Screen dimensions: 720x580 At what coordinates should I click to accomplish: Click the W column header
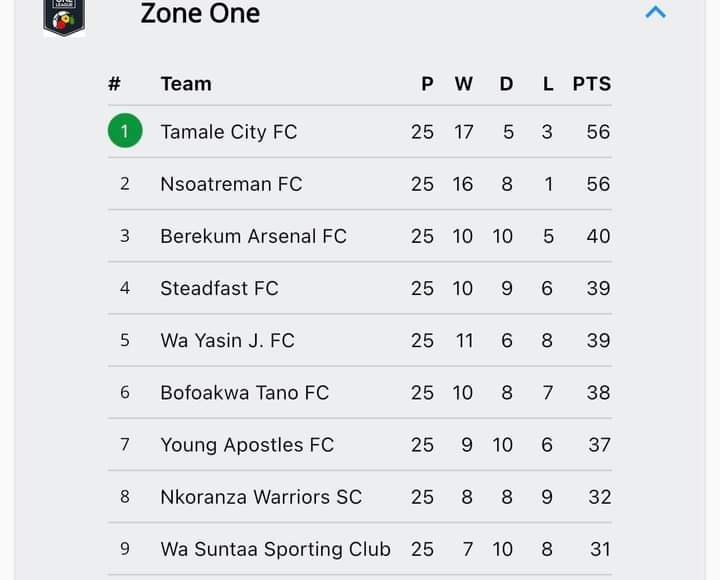[464, 84]
